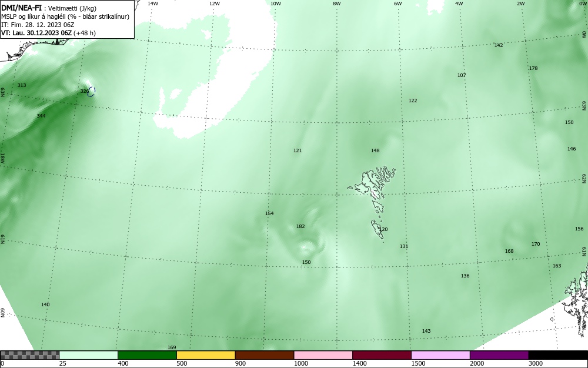Click the pink 1000–1400 legend swatch
The image size is (588, 368).
click(323, 355)
